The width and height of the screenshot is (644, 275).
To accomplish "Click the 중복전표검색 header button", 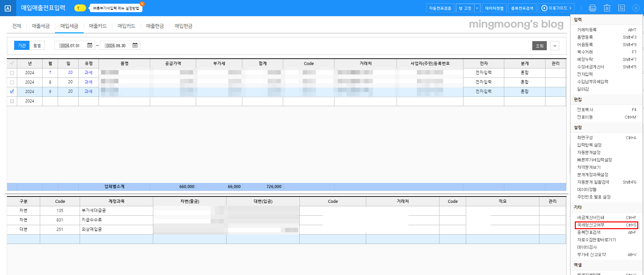I will 522,8.
